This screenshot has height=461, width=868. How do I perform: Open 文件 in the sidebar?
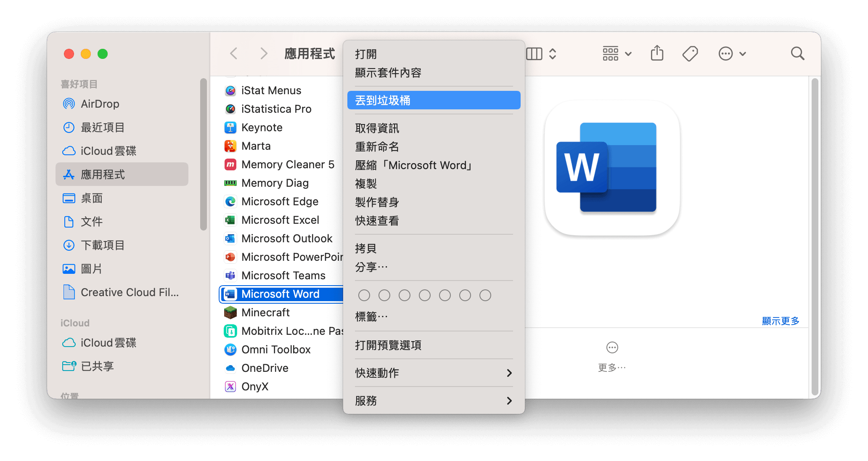coord(122,222)
